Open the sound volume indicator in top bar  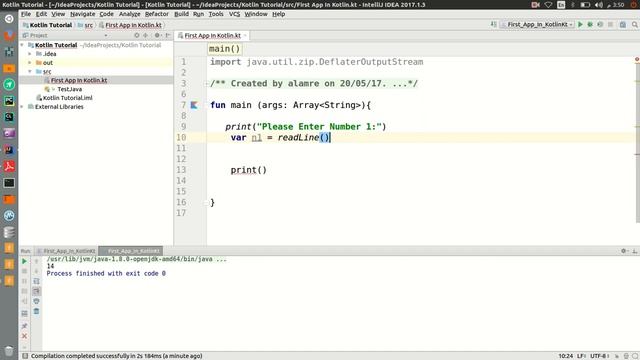click(x=598, y=4)
